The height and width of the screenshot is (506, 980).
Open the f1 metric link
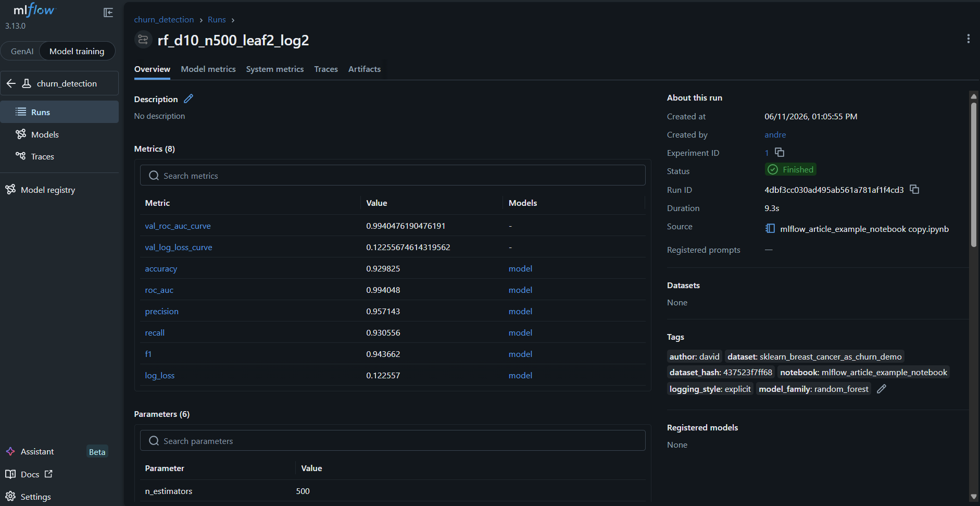(x=148, y=354)
